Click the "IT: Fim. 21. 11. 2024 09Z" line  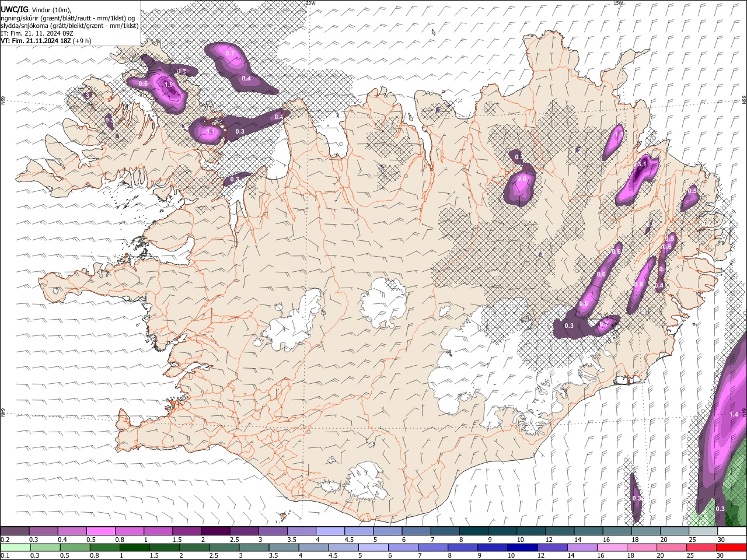tap(37, 33)
